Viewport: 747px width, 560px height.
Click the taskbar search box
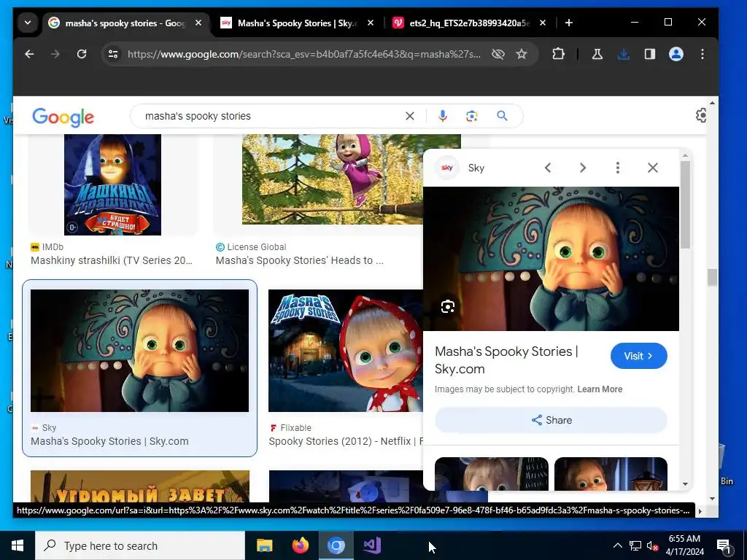[140, 545]
